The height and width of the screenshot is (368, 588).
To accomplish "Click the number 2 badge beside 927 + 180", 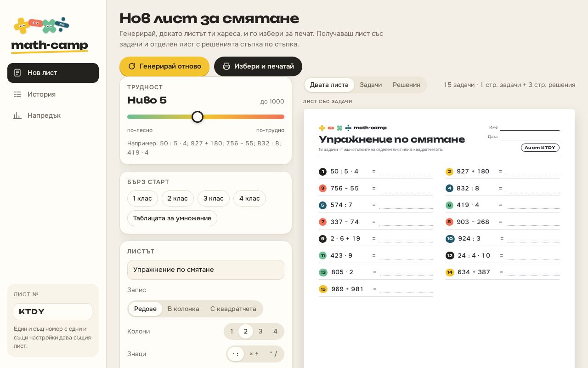I will coord(449,172).
